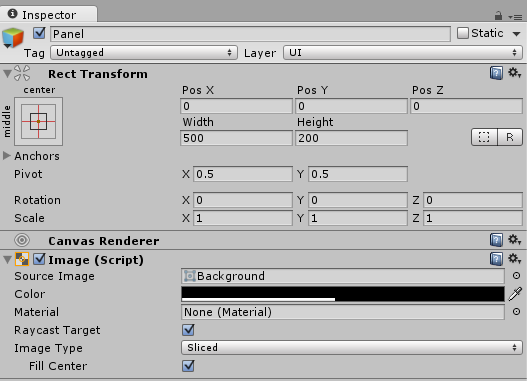Image resolution: width=527 pixels, height=381 pixels.
Task: Toggle raw edit mode R button
Action: (510, 137)
